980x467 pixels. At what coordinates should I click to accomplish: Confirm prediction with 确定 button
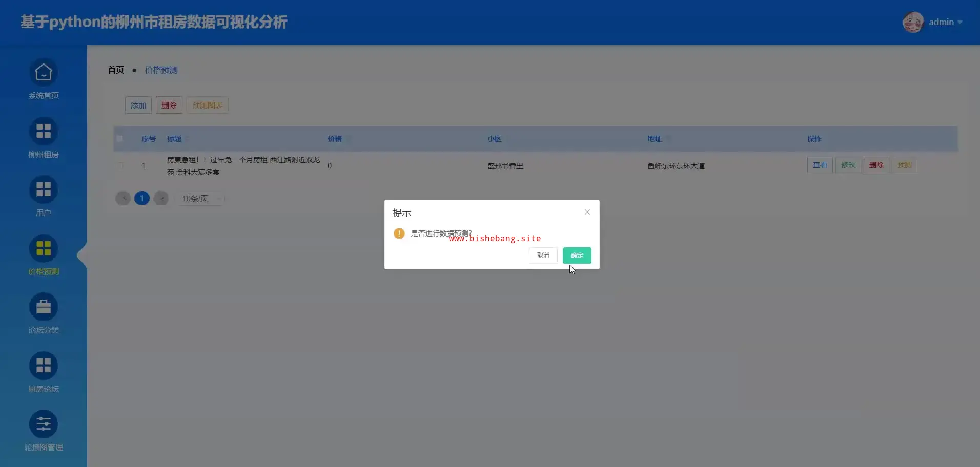[577, 256]
